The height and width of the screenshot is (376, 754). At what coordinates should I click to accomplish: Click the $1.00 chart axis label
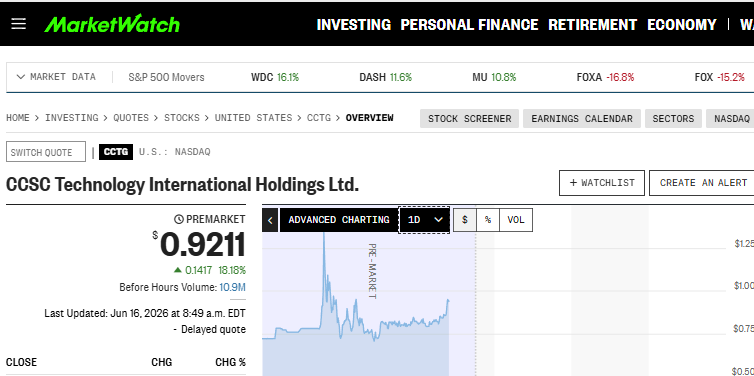pos(743,286)
